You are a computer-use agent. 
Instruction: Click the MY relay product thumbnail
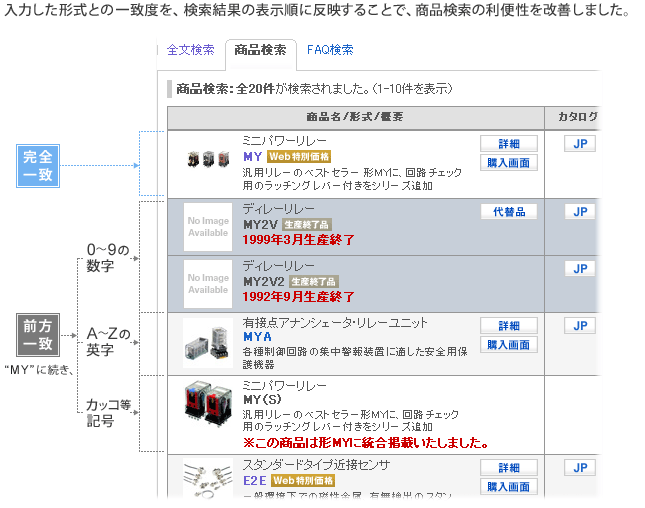[208, 159]
